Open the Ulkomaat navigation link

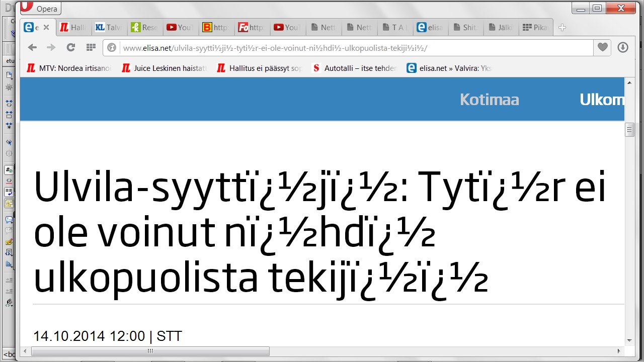[602, 100]
